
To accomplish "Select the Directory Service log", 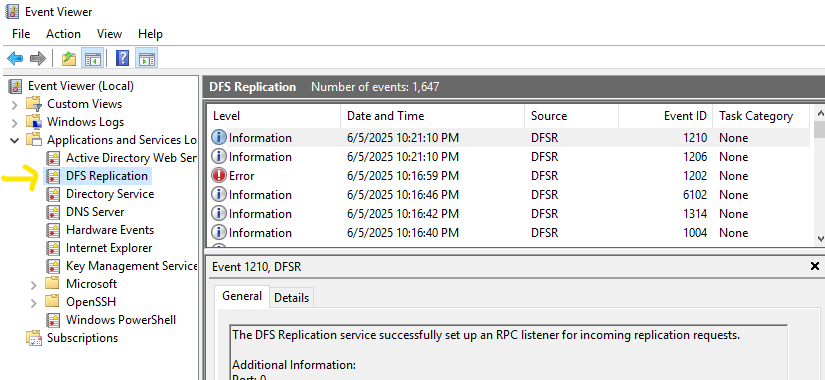I will coord(109,194).
